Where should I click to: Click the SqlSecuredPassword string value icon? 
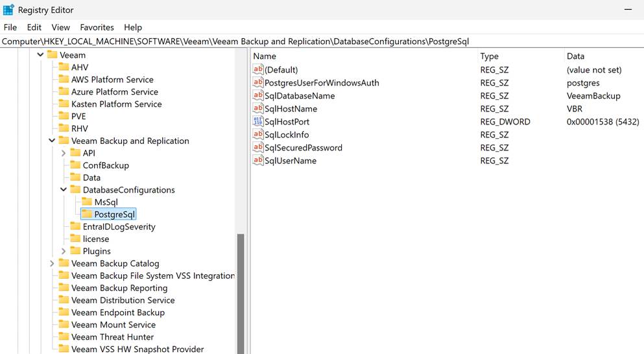258,148
